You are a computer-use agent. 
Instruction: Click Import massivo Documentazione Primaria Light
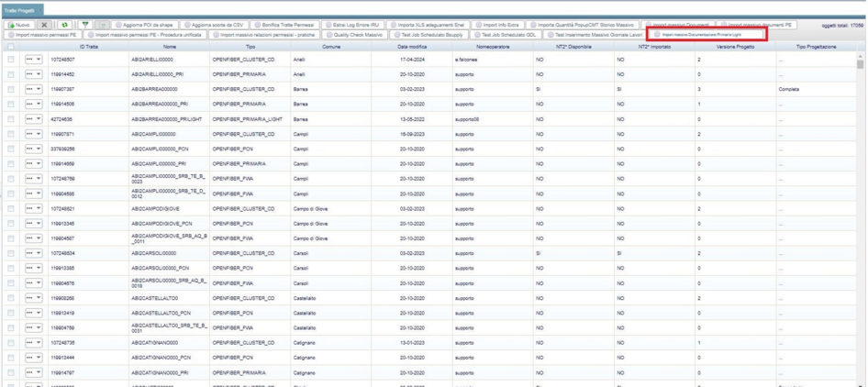point(706,34)
